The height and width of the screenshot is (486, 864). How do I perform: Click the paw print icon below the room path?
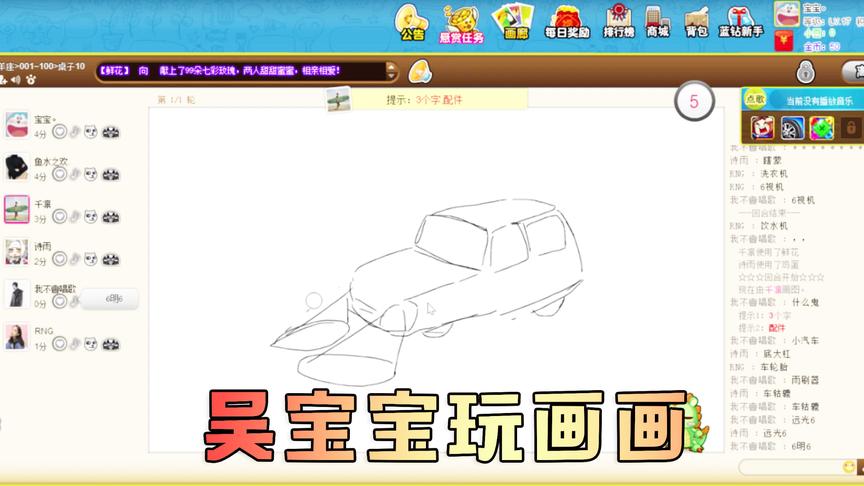tap(31, 80)
